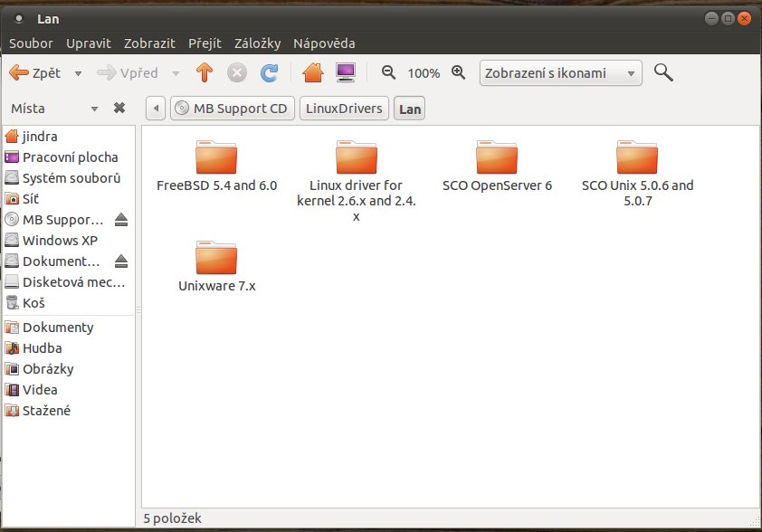
Task: Go up to the parent folder
Action: 205,73
